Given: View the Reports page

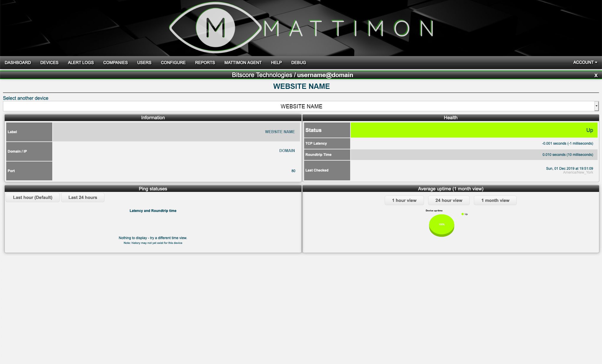Looking at the screenshot, I should [205, 63].
